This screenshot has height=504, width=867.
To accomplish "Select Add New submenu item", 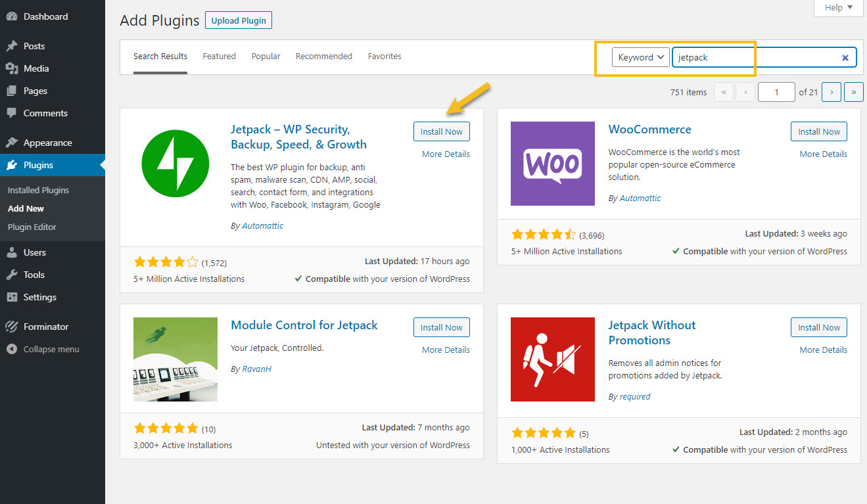I will tap(26, 208).
